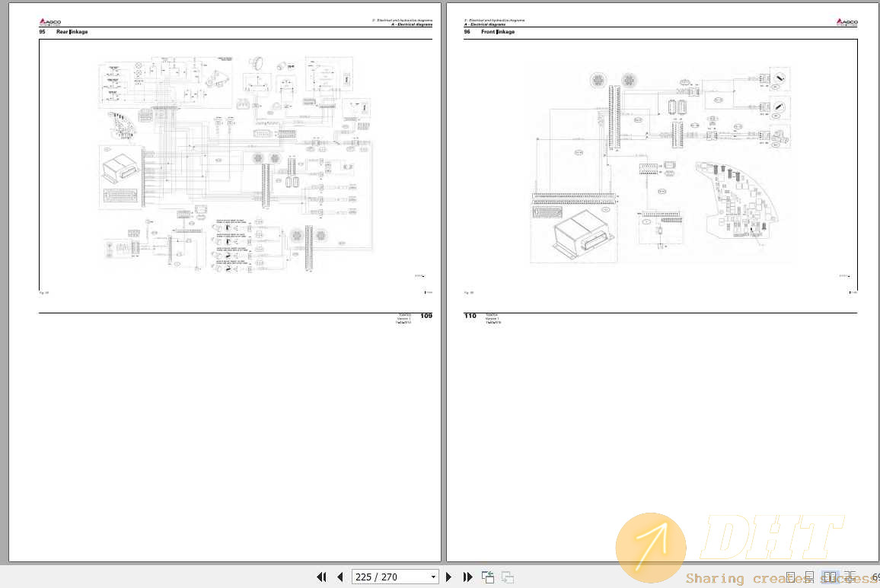Jump to the first page of the document

pyautogui.click(x=321, y=577)
